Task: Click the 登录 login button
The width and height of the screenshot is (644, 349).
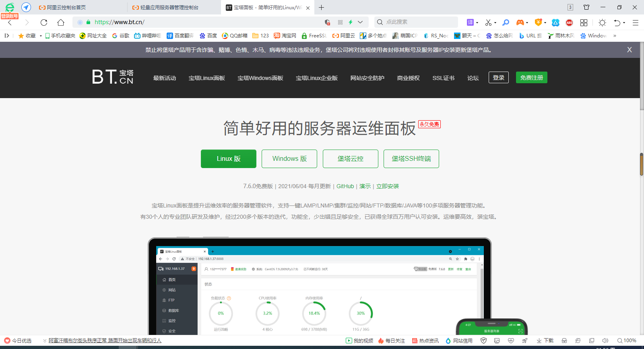Action: point(499,78)
